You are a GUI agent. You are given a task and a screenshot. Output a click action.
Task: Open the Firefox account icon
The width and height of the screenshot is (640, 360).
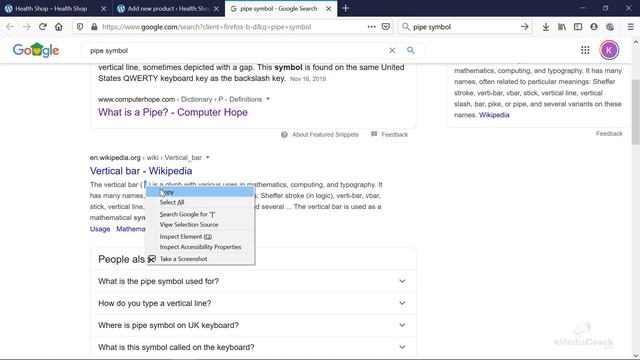pyautogui.click(x=594, y=27)
